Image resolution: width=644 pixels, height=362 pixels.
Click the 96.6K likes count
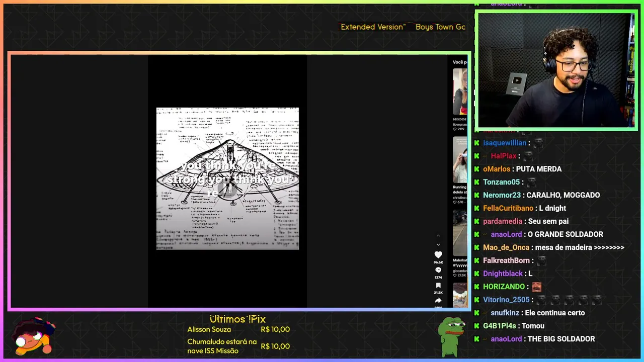(438, 262)
